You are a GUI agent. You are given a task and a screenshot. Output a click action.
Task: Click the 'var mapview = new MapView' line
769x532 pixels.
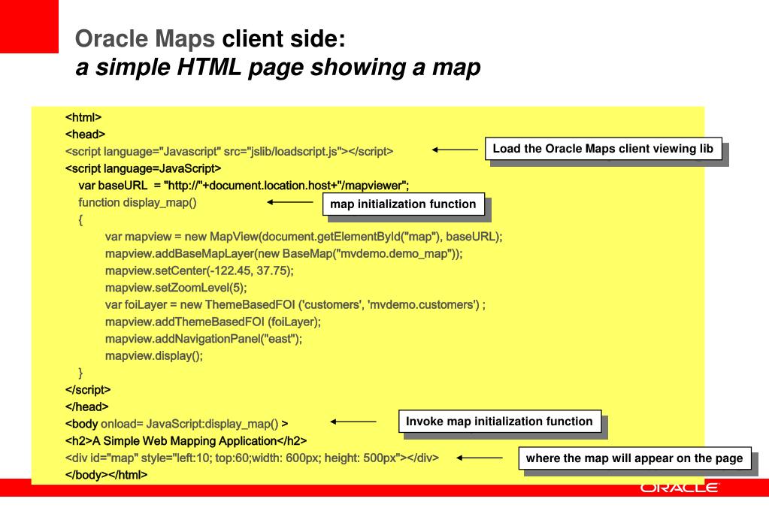[x=304, y=237]
